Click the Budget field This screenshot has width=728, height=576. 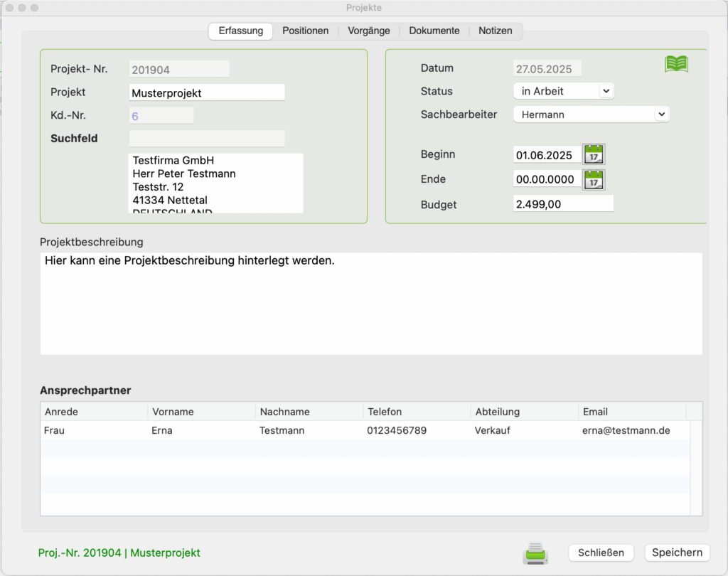563,204
